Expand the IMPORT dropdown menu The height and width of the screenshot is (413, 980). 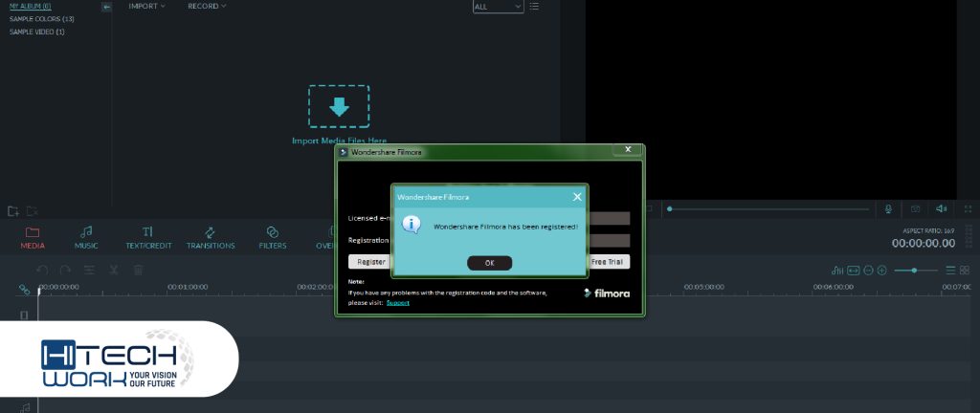[146, 7]
